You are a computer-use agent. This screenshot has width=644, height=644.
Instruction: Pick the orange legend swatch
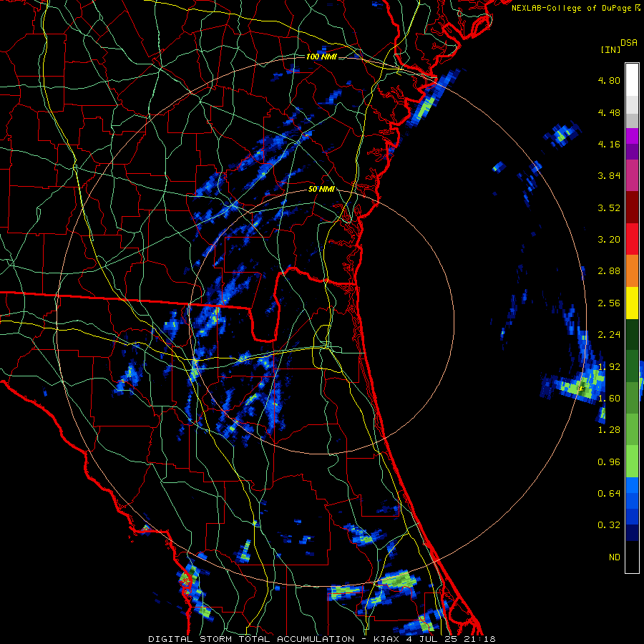[x=632, y=271]
